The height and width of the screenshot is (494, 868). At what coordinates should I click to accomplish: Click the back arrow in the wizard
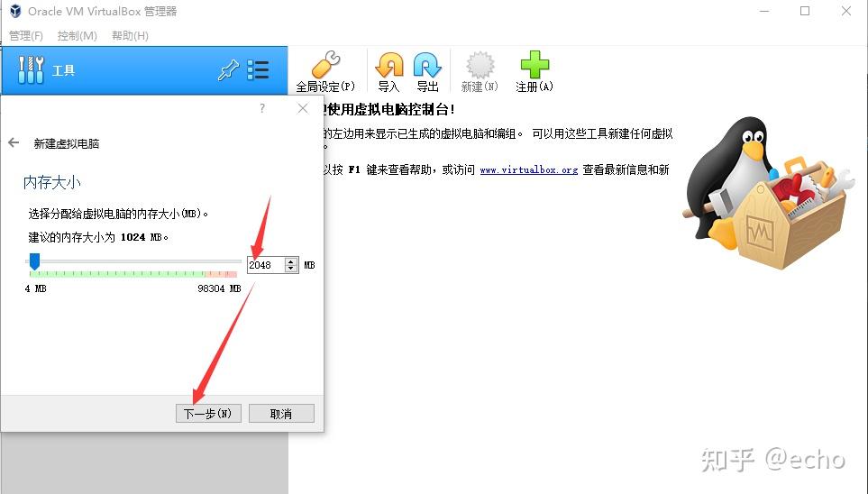point(14,143)
